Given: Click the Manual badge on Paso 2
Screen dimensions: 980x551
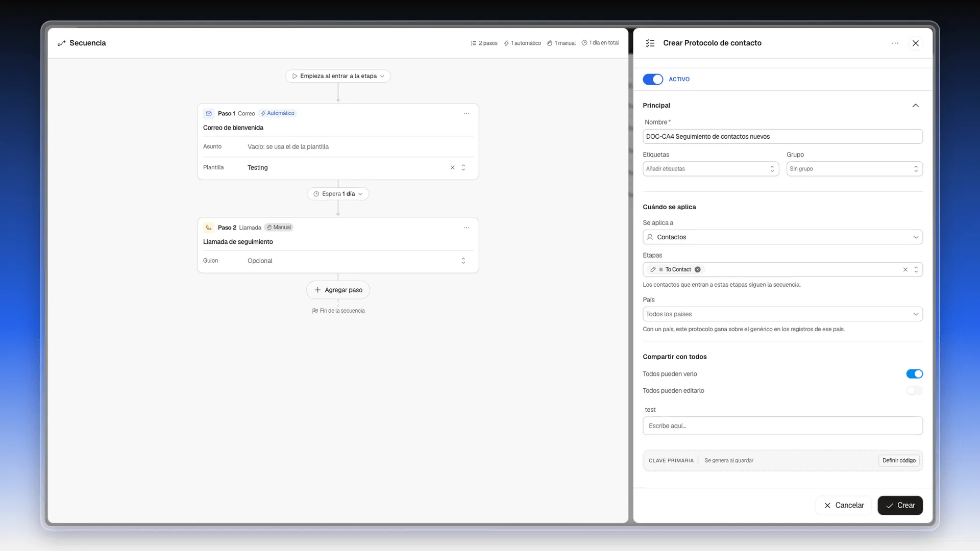Looking at the screenshot, I should (279, 228).
